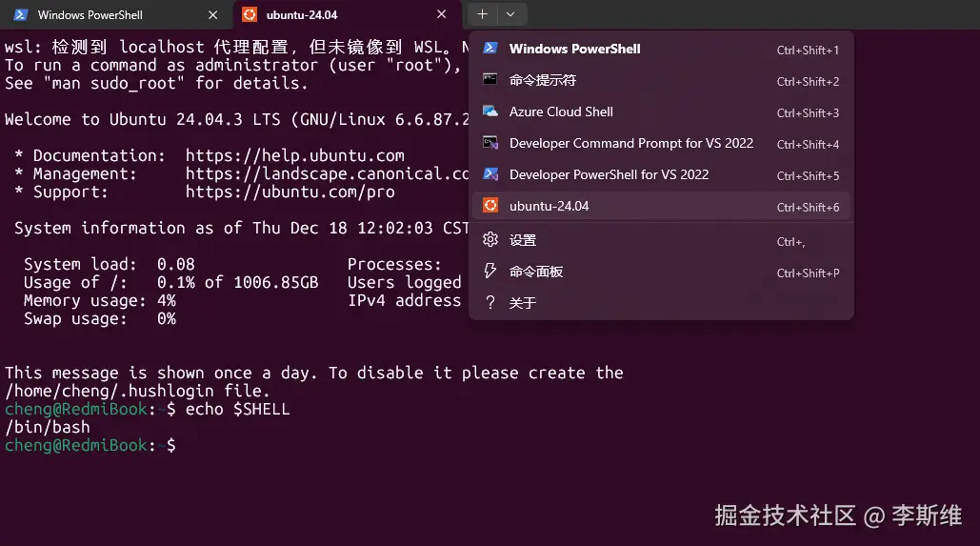Image resolution: width=980 pixels, height=546 pixels.
Task: Click the '/home/cheng/.hushlogin file.' line
Action: (x=137, y=391)
